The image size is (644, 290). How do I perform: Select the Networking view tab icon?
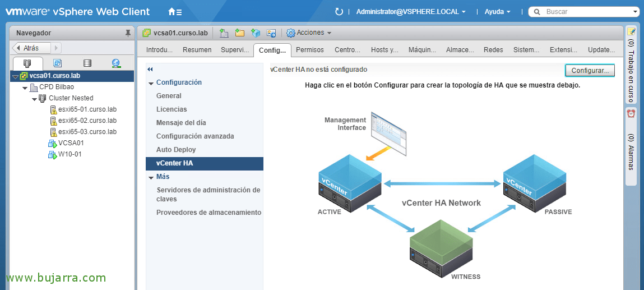[x=116, y=63]
